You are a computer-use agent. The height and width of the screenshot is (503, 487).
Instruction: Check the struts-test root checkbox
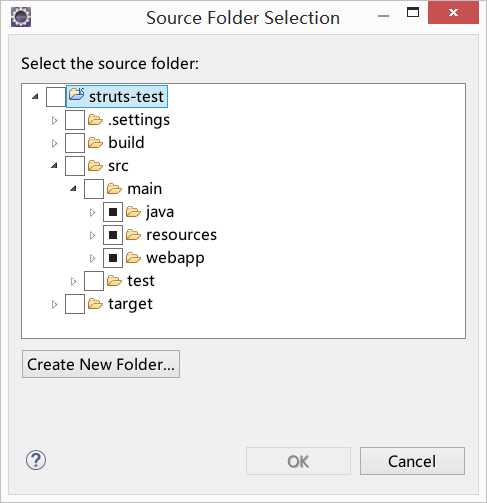[x=56, y=97]
